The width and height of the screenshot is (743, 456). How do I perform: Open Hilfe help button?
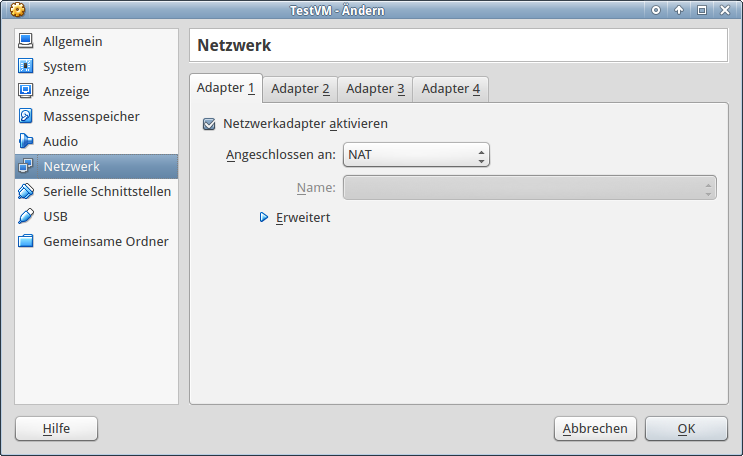point(56,429)
